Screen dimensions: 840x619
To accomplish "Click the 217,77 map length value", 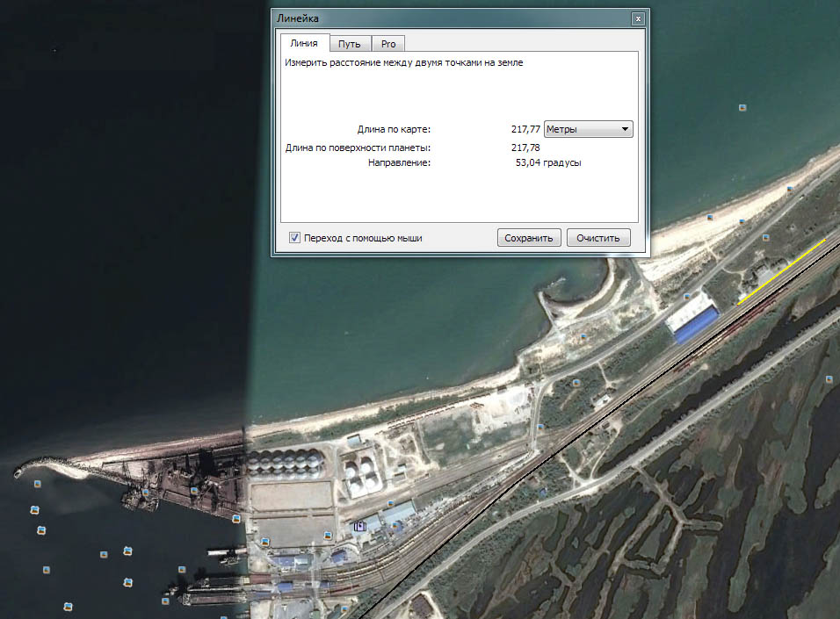I will pos(525,129).
